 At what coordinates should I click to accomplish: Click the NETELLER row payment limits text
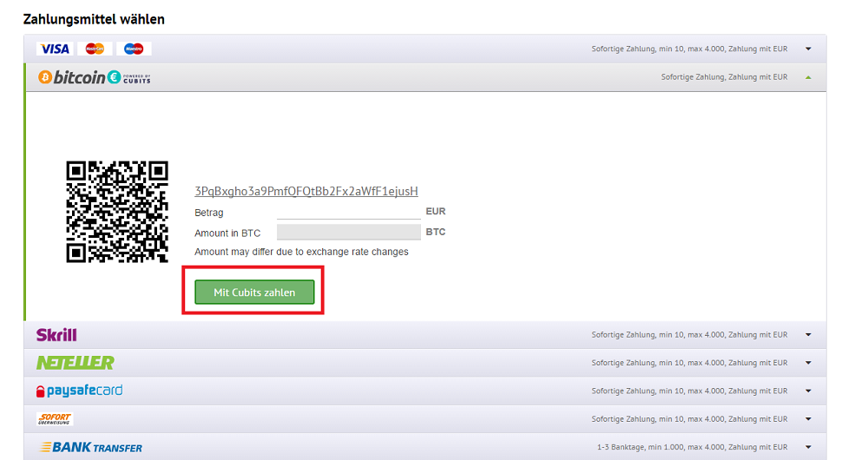689,363
